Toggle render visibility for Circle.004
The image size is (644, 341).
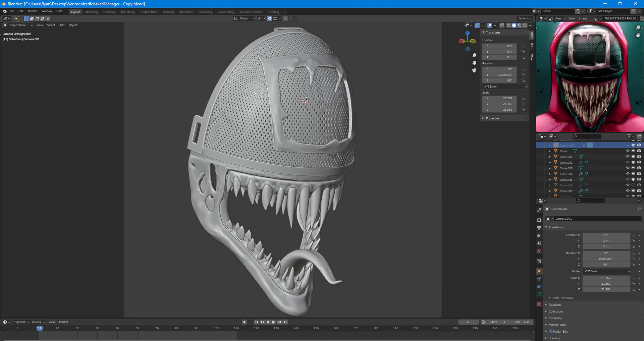point(639,174)
